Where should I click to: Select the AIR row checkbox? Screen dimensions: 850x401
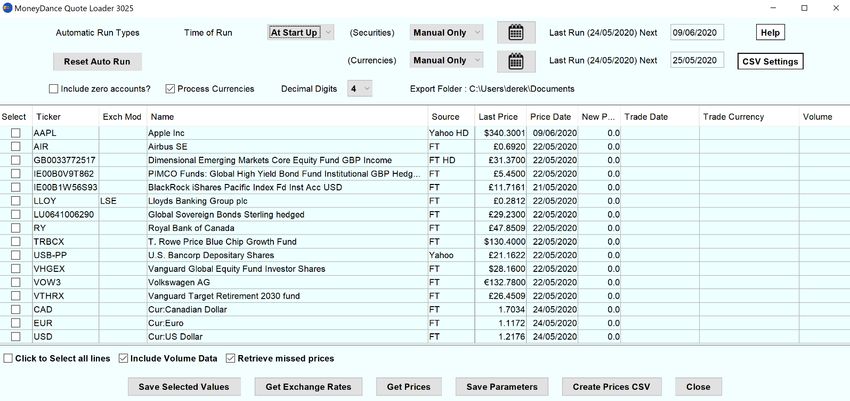point(16,146)
